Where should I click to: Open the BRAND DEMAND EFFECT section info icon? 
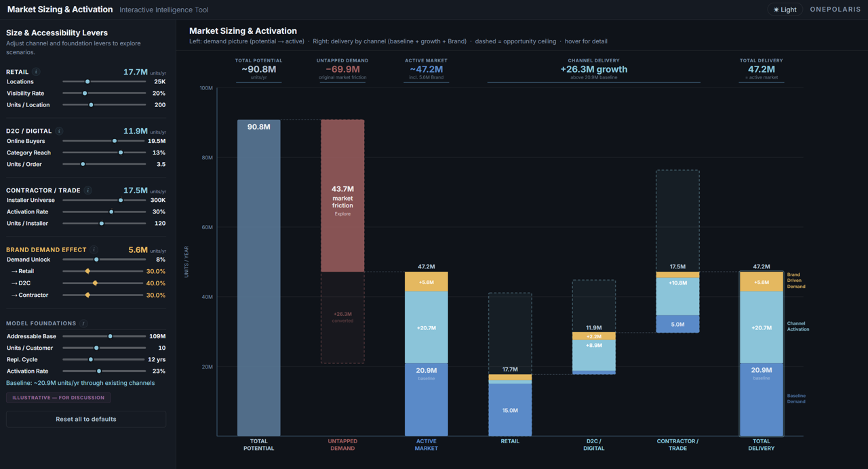click(x=94, y=249)
